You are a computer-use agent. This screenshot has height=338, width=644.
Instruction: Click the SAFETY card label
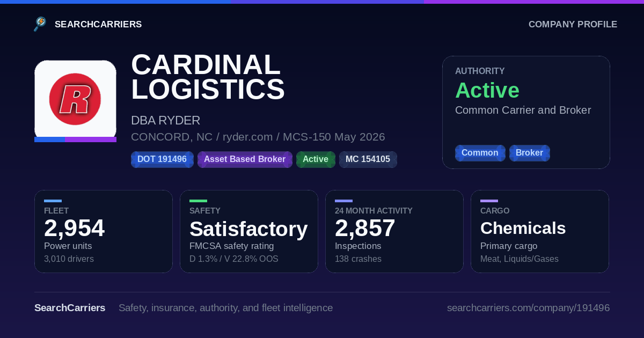pyautogui.click(x=205, y=211)
